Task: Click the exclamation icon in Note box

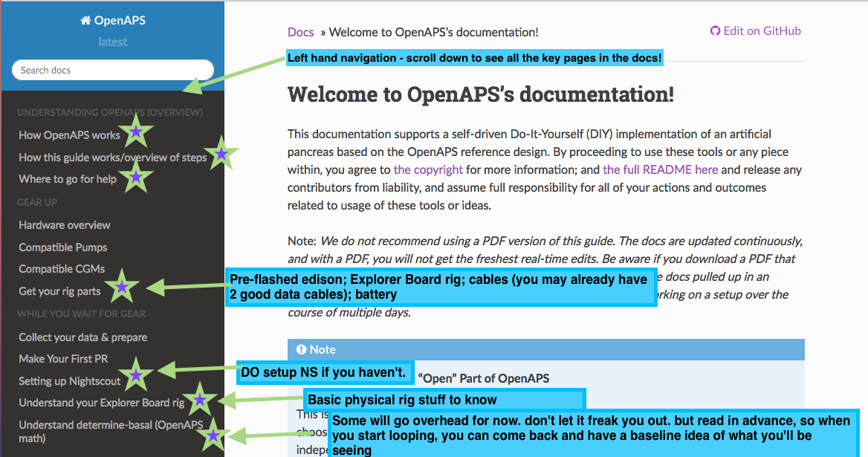Action: click(x=301, y=350)
